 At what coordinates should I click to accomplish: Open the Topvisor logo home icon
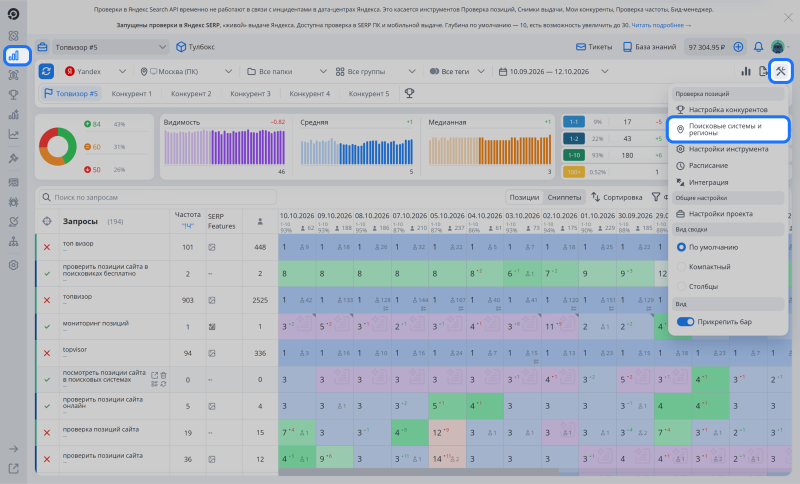coord(13,14)
